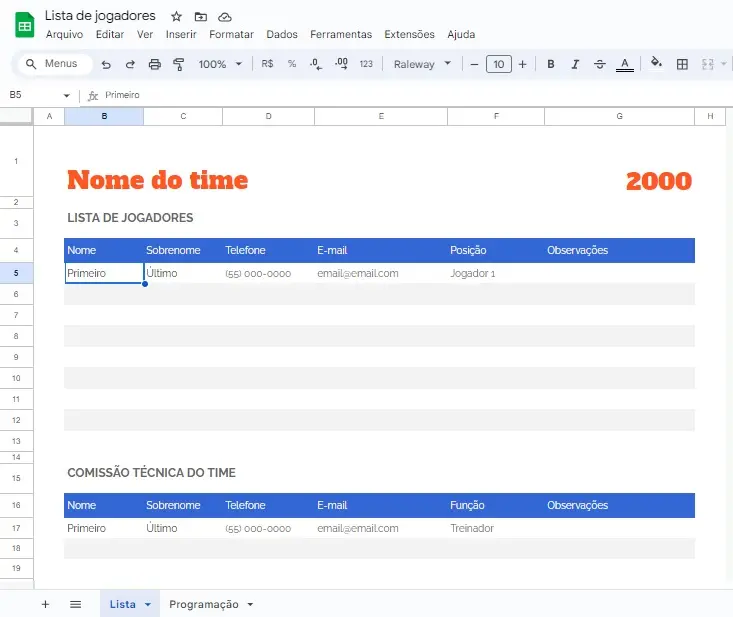Viewport: 733px width, 617px height.
Task: Open the Ferramentas menu
Action: tap(341, 35)
